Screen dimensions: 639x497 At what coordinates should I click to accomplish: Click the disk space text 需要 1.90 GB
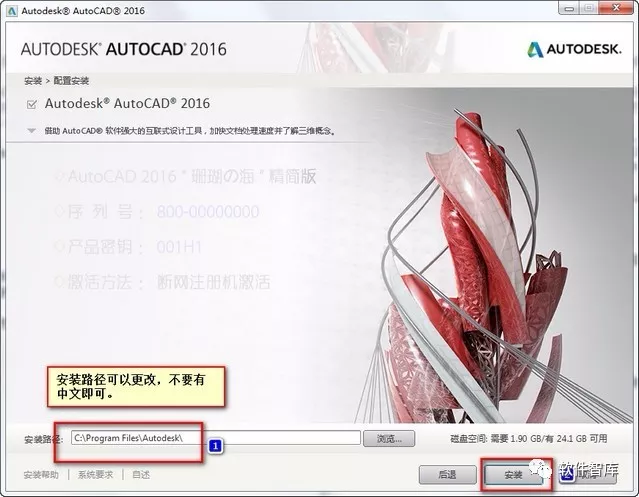coord(516,439)
